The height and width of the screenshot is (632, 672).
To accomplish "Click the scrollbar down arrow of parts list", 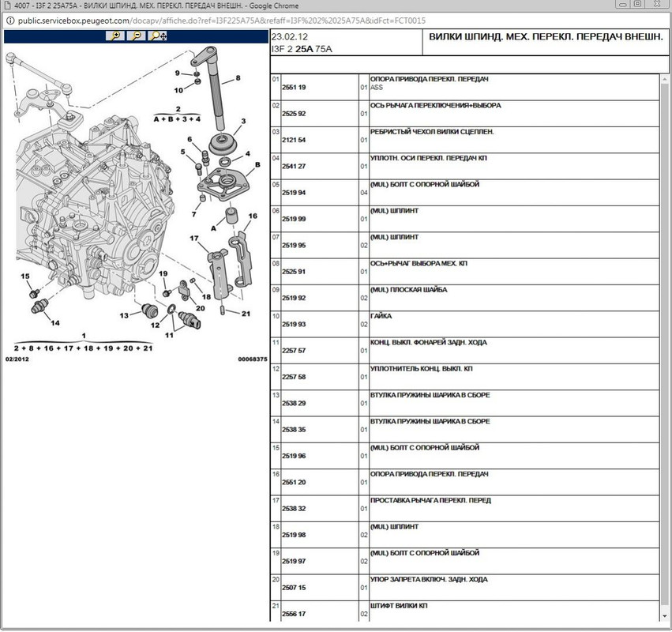I will (x=665, y=616).
